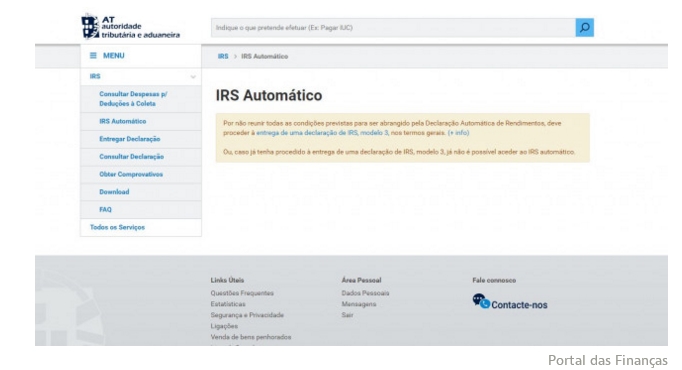
Task: Open Consultar Declaração menu item
Action: (131, 157)
